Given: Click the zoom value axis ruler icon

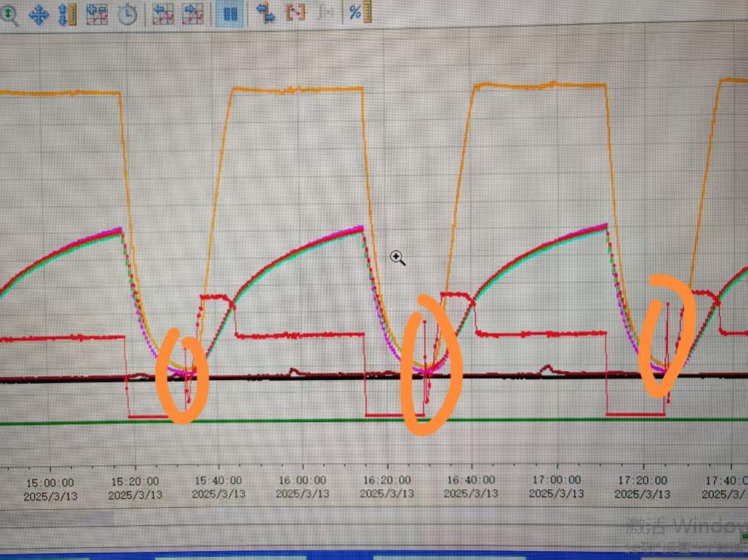Looking at the screenshot, I should [x=66, y=14].
